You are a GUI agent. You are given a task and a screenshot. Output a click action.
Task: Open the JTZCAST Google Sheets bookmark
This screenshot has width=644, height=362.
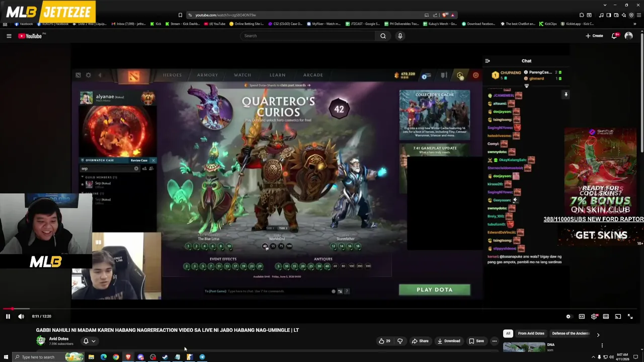(362, 24)
